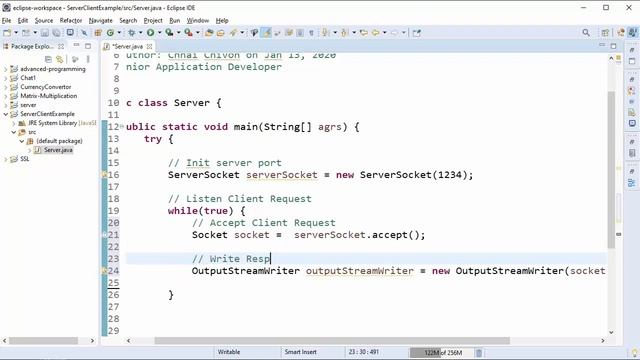Collapse All in Package Explorer

pos(48,59)
